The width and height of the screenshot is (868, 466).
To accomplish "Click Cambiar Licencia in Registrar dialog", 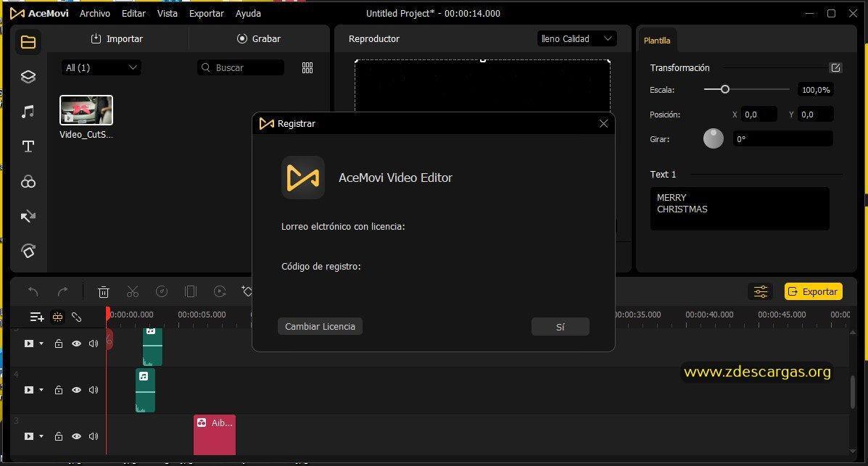I will (320, 327).
